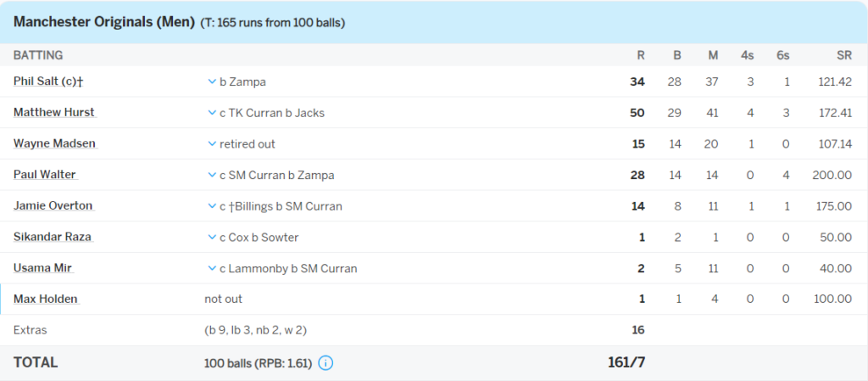868x381 pixels.
Task: Visit Sikandar Raza's player page
Action: (x=52, y=238)
